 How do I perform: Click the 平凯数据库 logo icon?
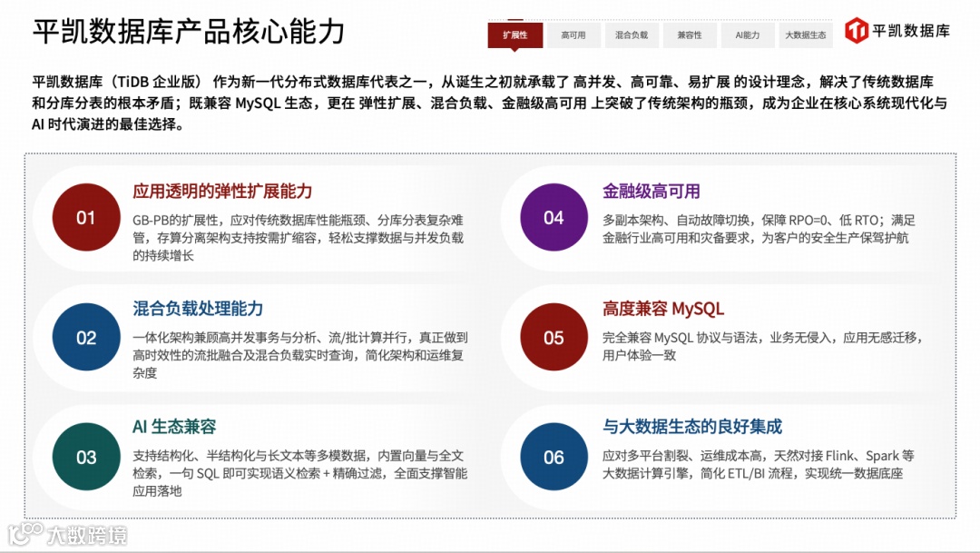857,30
